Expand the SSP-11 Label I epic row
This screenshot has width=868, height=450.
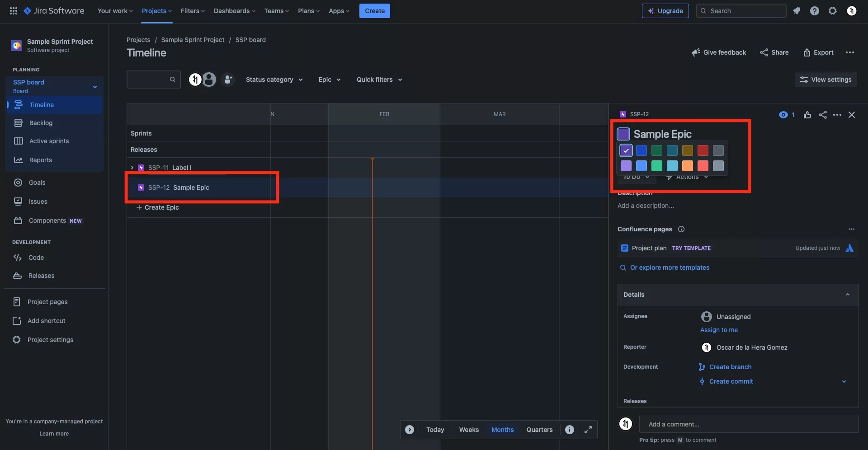tap(132, 168)
